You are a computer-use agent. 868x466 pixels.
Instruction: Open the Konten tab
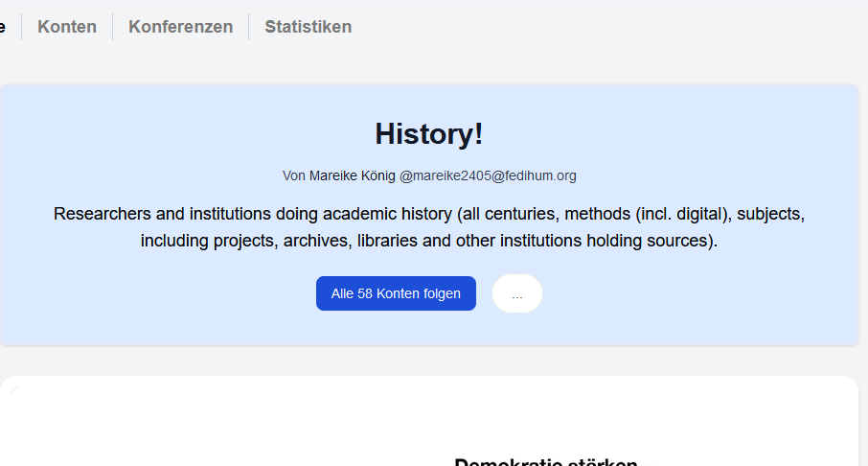click(x=67, y=27)
